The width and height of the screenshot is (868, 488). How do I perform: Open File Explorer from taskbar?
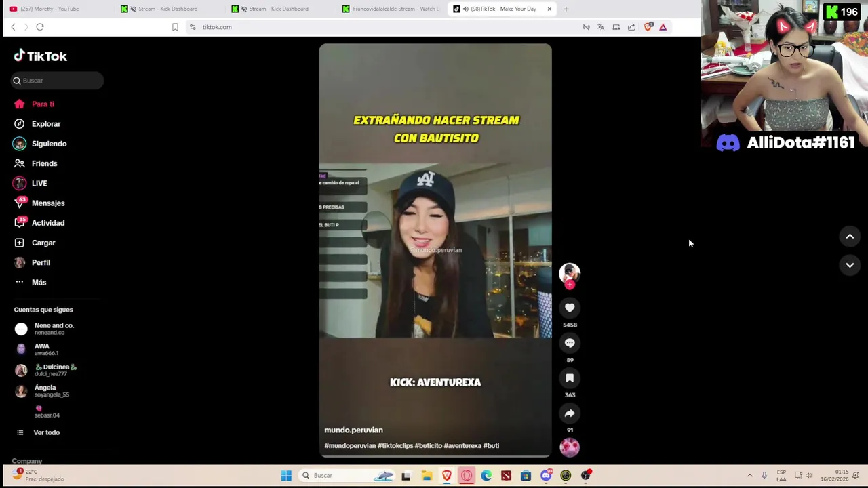point(427,476)
